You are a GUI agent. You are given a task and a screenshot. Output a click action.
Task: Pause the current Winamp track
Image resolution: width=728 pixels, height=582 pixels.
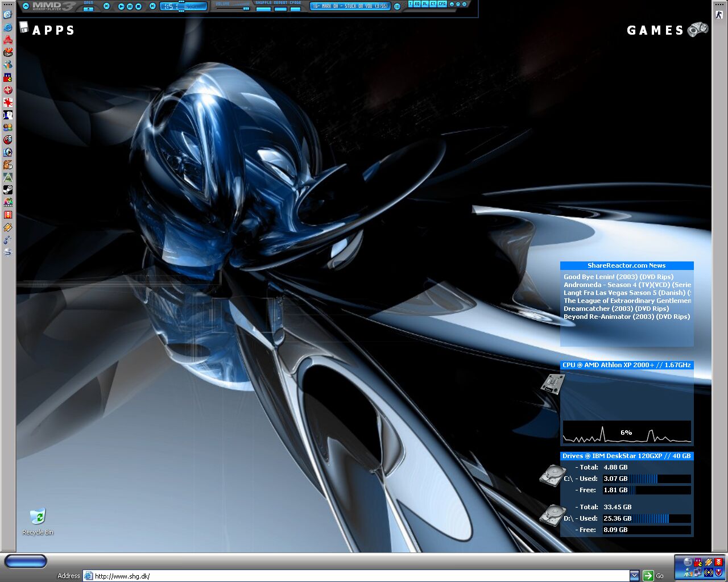[x=130, y=6]
